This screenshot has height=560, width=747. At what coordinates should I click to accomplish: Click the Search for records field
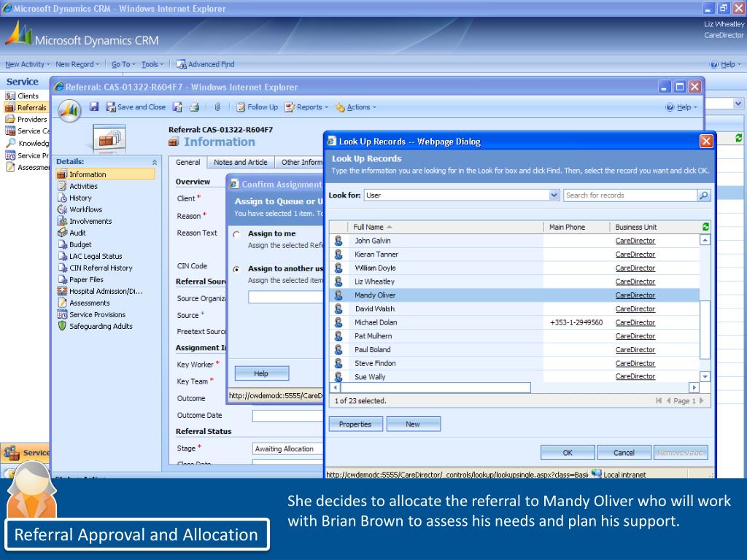point(630,195)
